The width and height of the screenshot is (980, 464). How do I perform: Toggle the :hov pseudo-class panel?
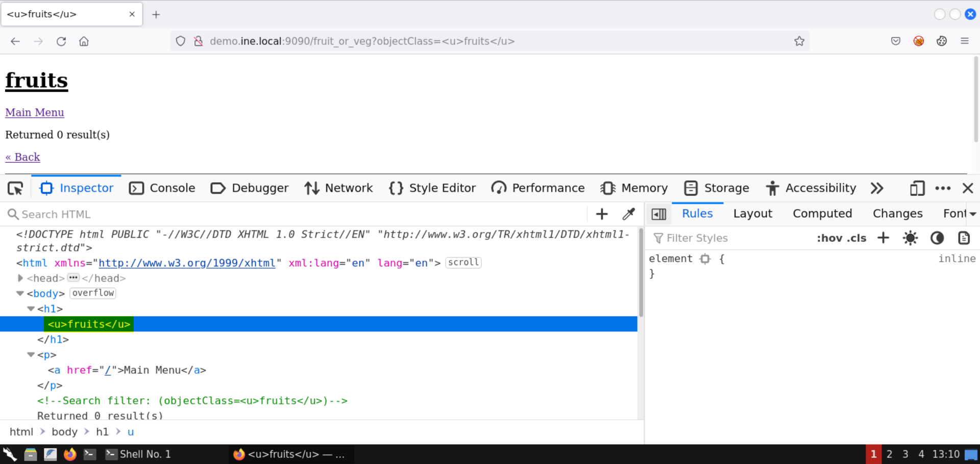click(x=829, y=238)
